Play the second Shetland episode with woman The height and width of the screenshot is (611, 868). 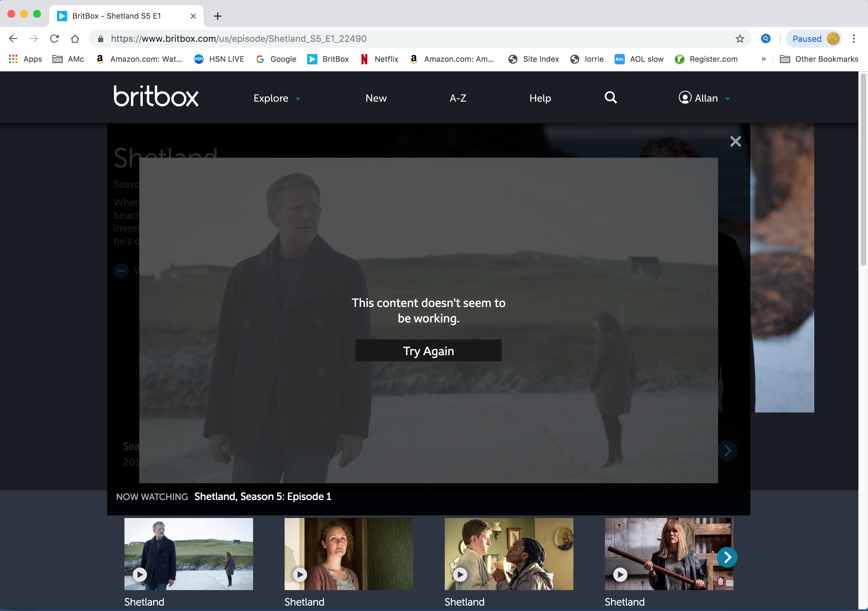(x=300, y=575)
